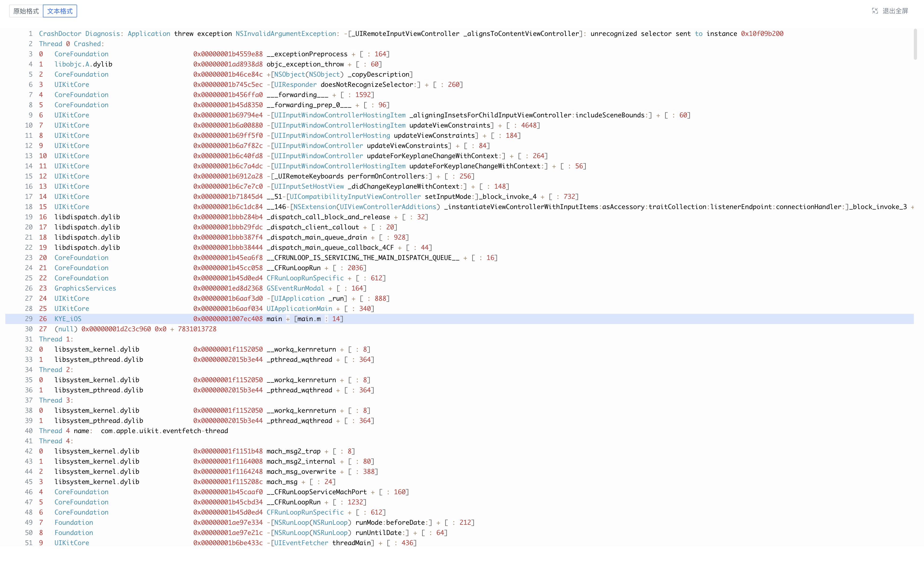Click Thread 3 header line
This screenshot has height=573, width=924.
click(x=56, y=400)
